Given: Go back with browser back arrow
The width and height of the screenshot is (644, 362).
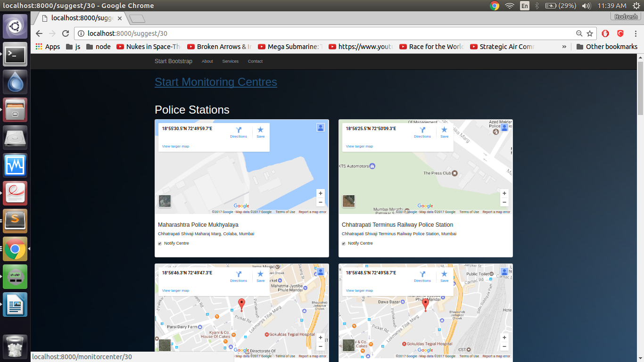Looking at the screenshot, I should pyautogui.click(x=39, y=33).
